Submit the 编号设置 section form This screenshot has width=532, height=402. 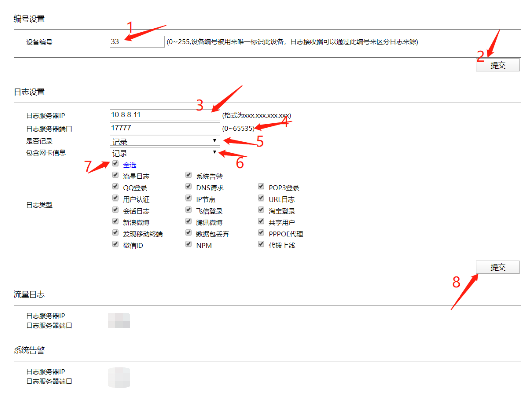click(497, 65)
